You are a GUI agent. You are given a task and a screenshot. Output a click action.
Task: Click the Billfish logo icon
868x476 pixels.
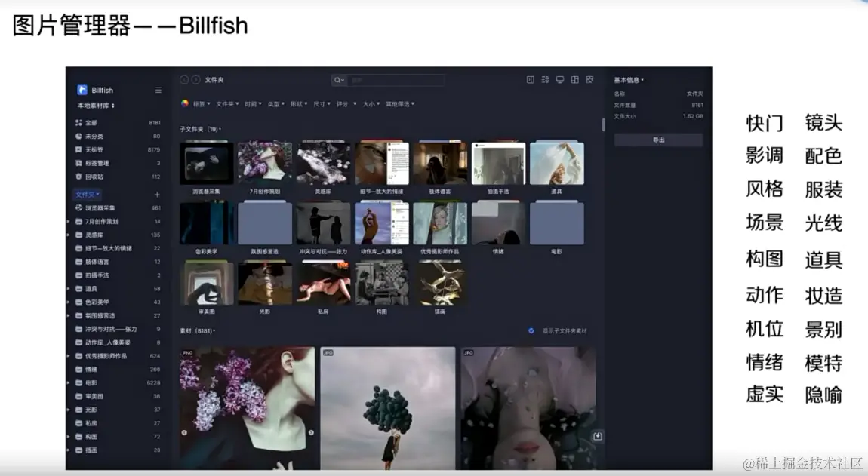coord(82,90)
